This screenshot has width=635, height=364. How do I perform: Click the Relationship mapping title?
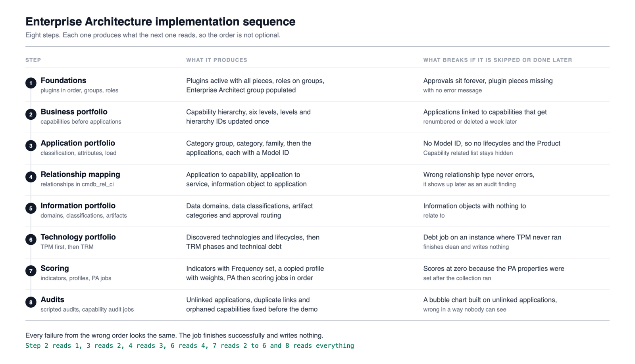[80, 174]
